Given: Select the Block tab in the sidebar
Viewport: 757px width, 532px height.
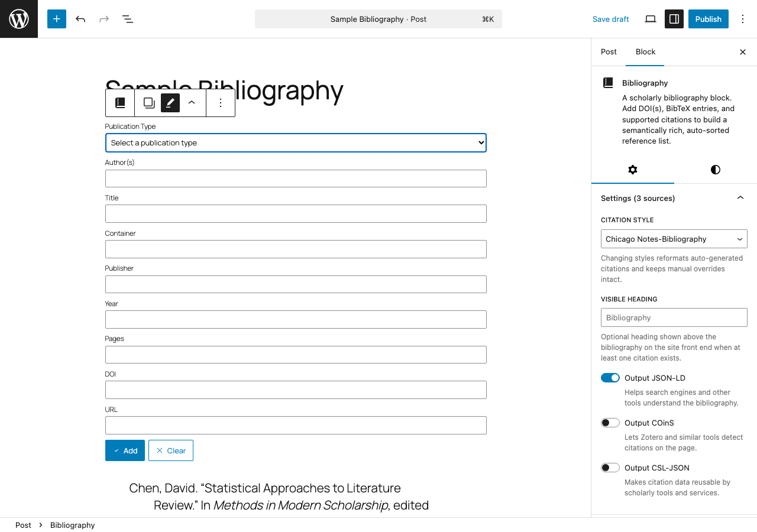Looking at the screenshot, I should (x=645, y=52).
